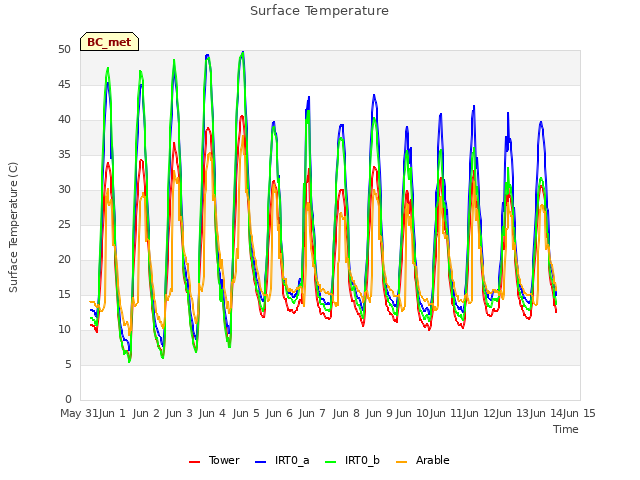Toggle the Tower series legend label
This screenshot has width=640, height=480.
[x=224, y=460]
